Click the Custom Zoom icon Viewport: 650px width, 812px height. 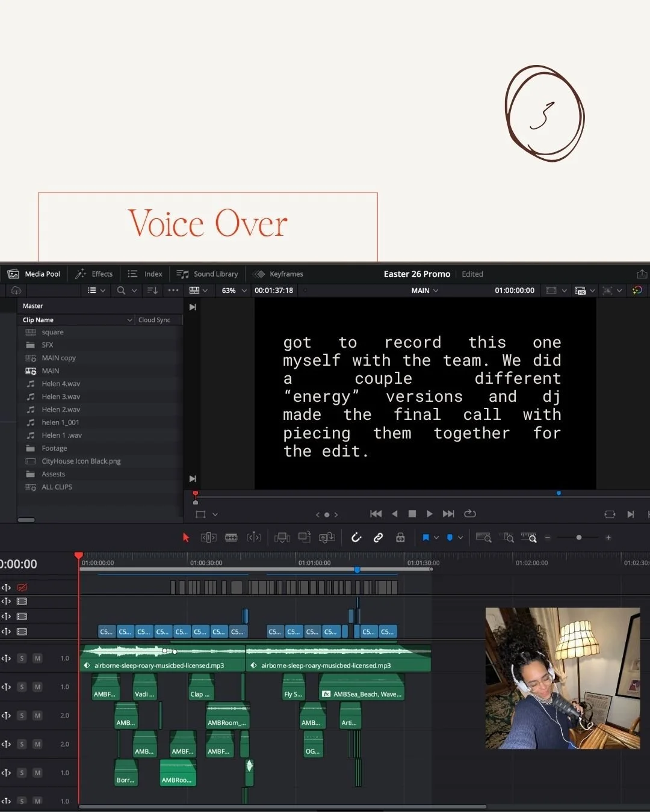point(529,538)
